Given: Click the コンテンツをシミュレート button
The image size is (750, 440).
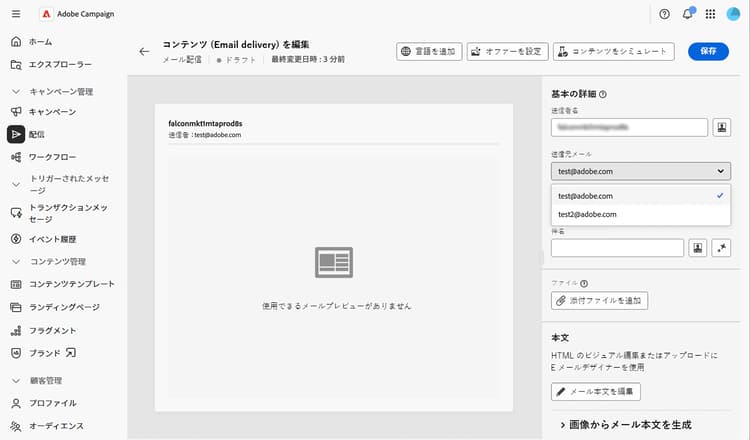Looking at the screenshot, I should [614, 52].
